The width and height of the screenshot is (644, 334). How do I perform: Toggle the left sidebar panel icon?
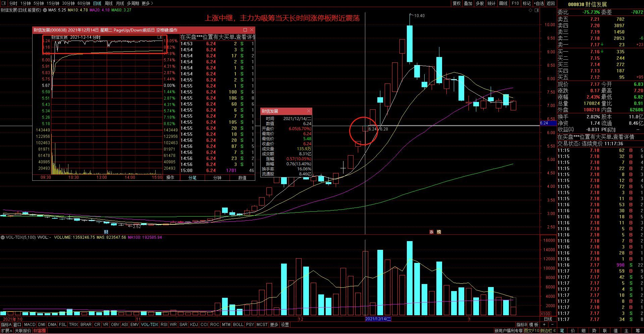pyautogui.click(x=4, y=3)
